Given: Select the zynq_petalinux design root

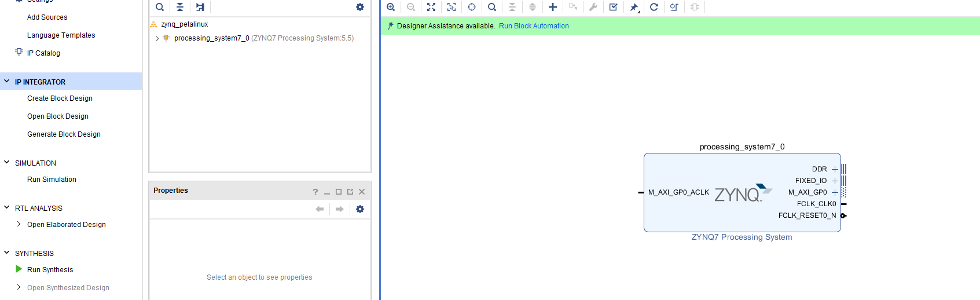Looking at the screenshot, I should [x=185, y=24].
